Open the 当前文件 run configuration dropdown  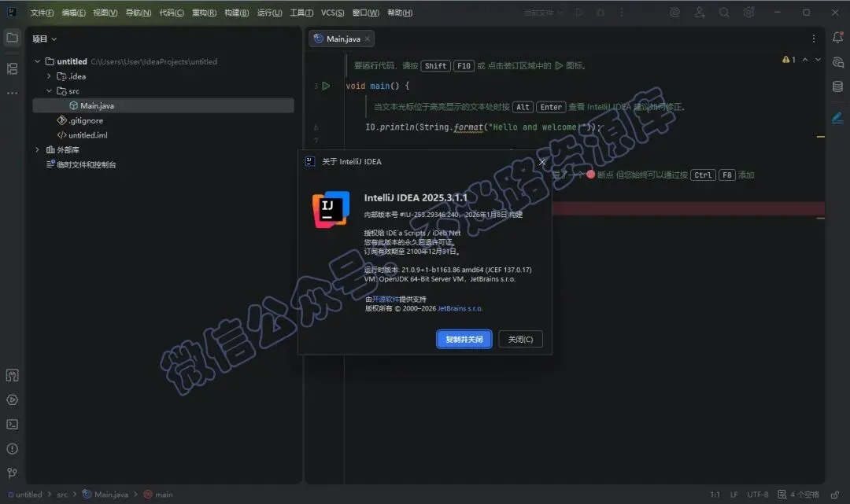click(543, 13)
